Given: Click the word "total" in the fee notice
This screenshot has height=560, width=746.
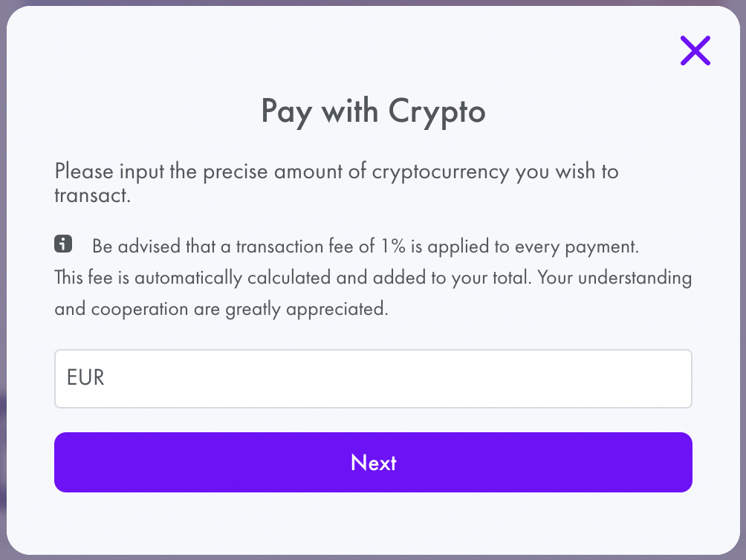Looking at the screenshot, I should 509,278.
